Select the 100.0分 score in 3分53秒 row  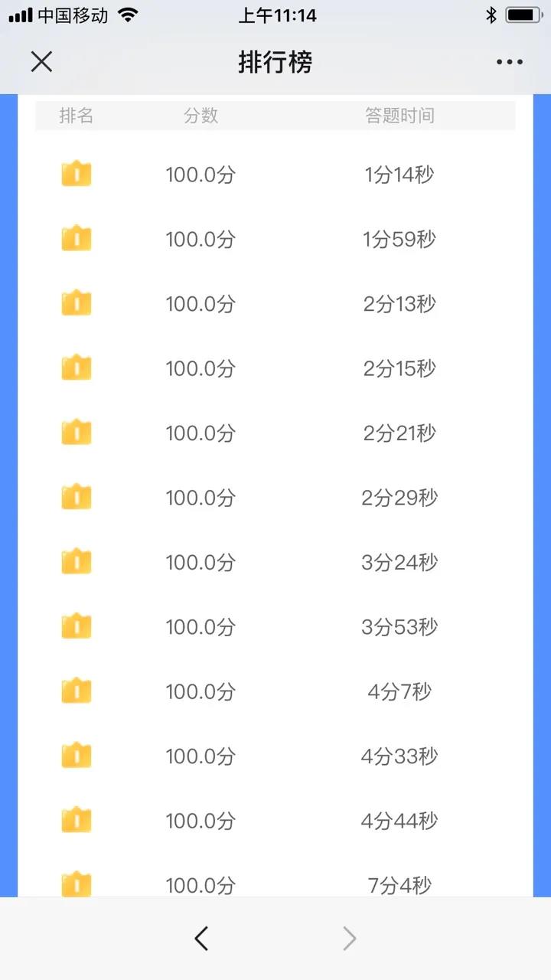201,627
